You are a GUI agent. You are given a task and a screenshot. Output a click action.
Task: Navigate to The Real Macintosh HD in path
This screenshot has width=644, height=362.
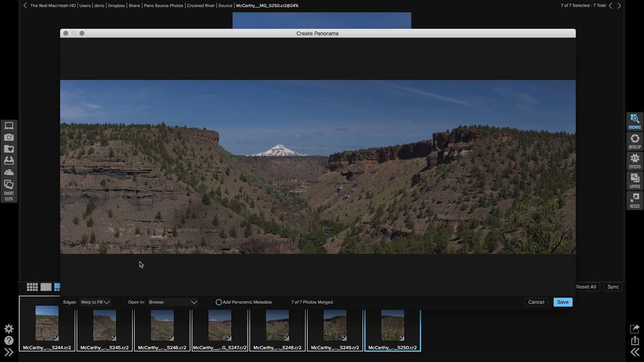point(53,6)
